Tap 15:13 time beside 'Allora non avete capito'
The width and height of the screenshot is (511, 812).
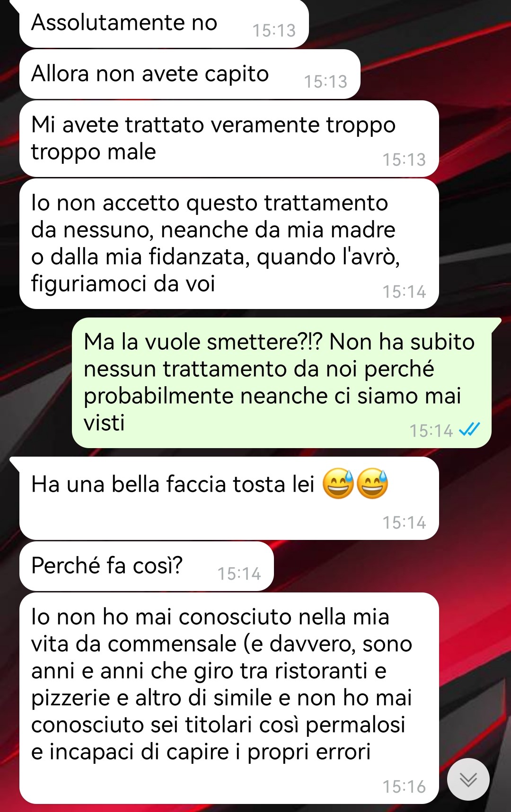(x=326, y=81)
